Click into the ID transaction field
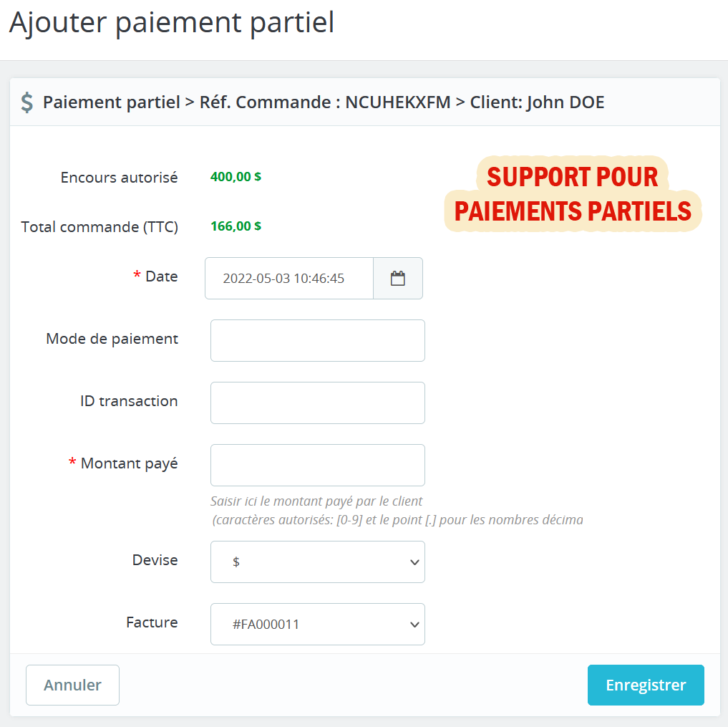 pyautogui.click(x=317, y=403)
